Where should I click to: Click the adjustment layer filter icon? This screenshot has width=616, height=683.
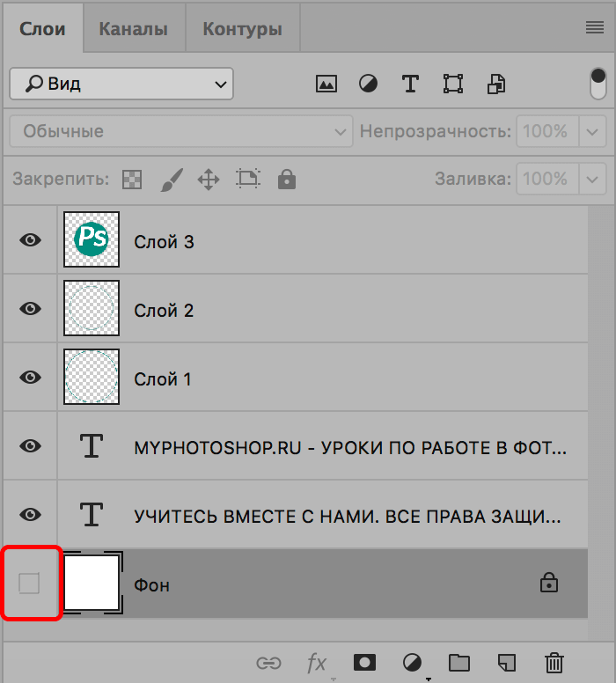[368, 84]
